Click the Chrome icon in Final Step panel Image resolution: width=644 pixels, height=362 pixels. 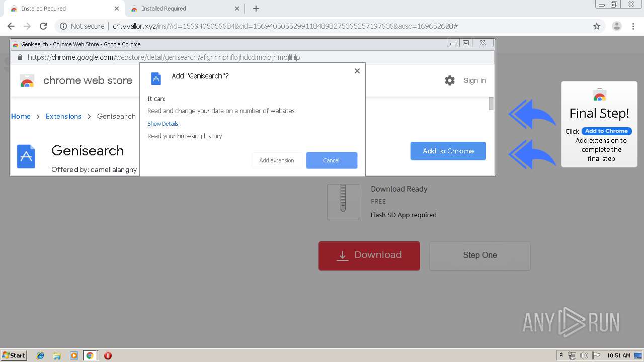point(599,95)
